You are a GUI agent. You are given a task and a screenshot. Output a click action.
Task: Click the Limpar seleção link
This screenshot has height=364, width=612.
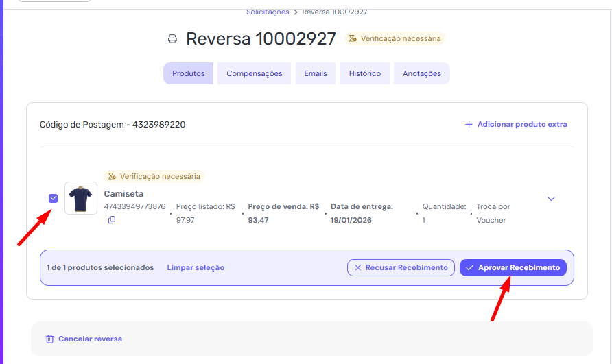coord(196,268)
